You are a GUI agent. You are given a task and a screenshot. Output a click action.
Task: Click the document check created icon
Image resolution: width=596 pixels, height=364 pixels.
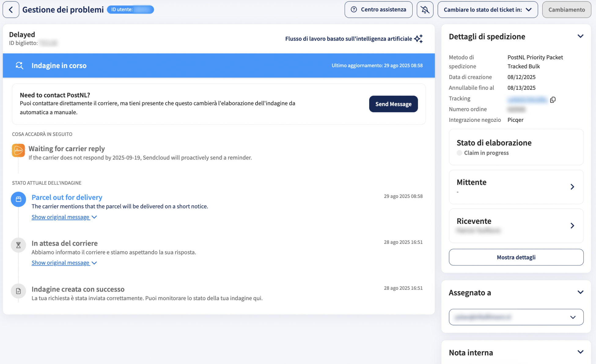click(18, 291)
